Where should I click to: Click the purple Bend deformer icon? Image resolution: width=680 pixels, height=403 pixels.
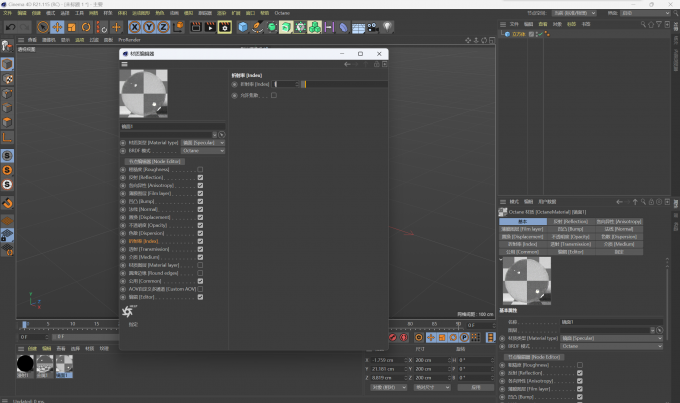[343, 27]
